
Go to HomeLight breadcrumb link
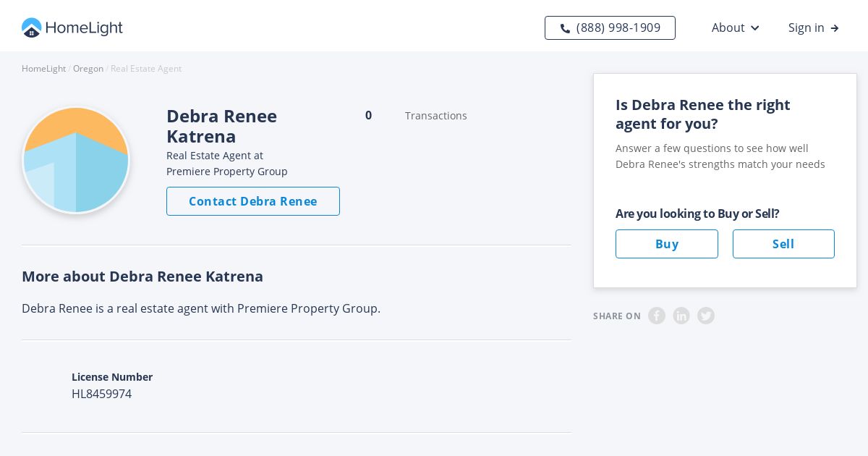point(43,69)
